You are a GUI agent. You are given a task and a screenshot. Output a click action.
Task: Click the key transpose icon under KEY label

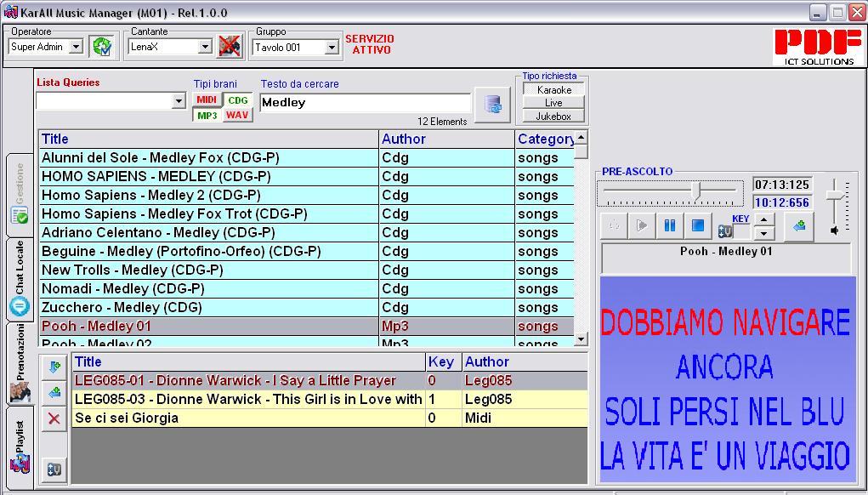click(x=724, y=231)
